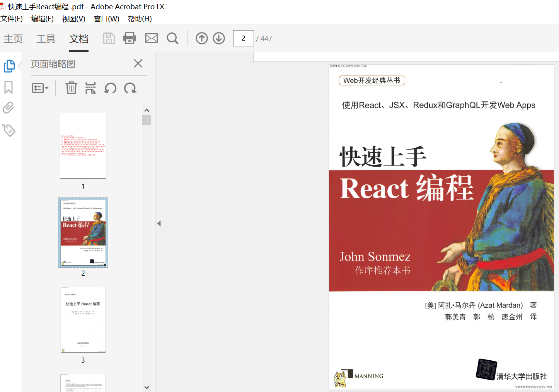Click the Save file icon
This screenshot has height=392, width=559.
click(109, 38)
